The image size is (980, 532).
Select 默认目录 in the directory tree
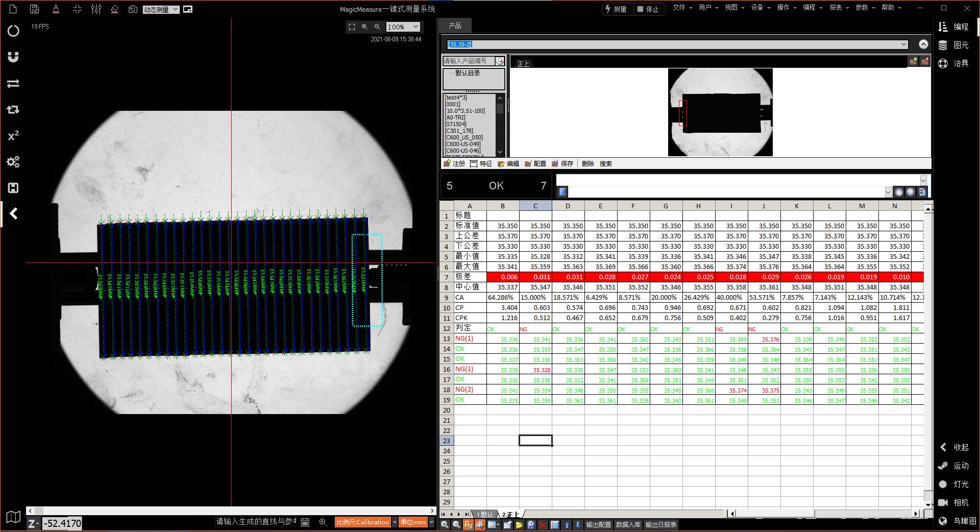[467, 73]
